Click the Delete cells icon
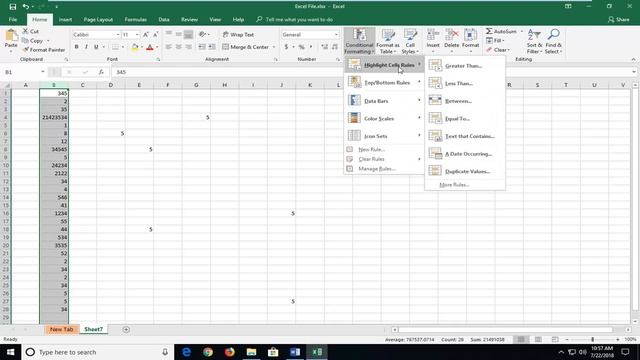This screenshot has height=360, width=640. tap(452, 35)
